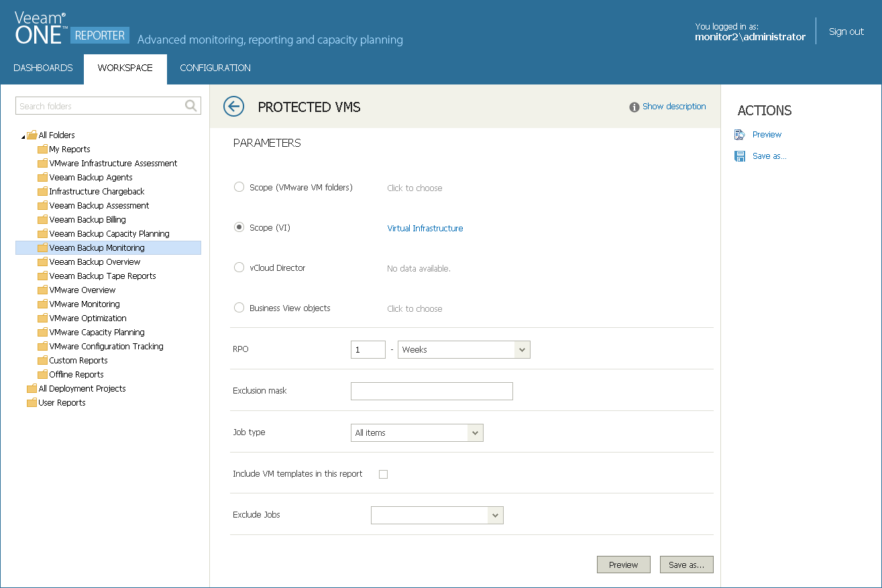The height and width of the screenshot is (588, 882).
Task: Click folder icon for User Reports
Action: [x=32, y=402]
